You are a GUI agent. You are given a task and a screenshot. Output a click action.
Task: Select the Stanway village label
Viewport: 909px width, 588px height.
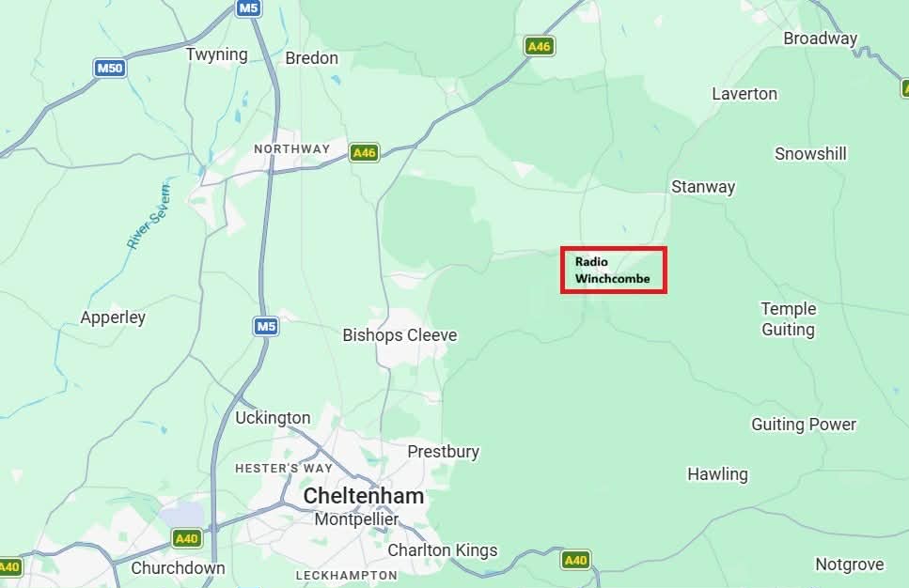[703, 187]
